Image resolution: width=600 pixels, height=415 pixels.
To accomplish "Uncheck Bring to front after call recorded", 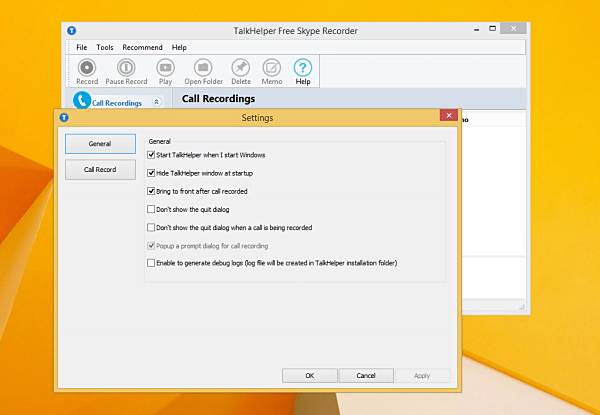I will point(151,191).
